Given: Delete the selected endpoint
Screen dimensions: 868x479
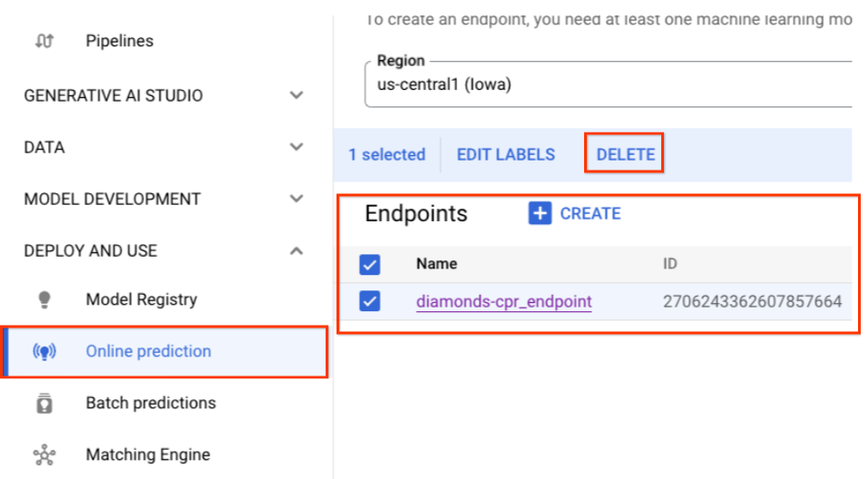Looking at the screenshot, I should pos(625,154).
